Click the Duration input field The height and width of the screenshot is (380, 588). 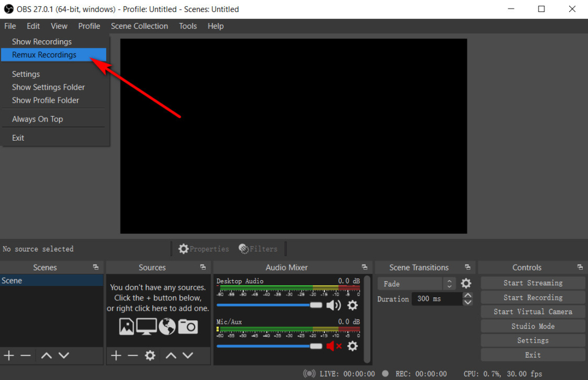[434, 298]
